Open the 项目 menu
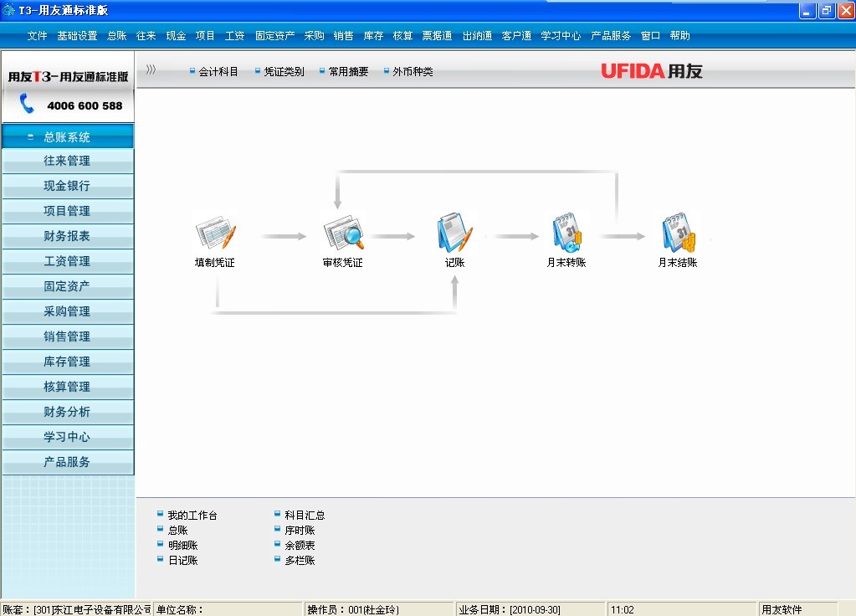Screen dimensions: 856x616 coord(205,35)
